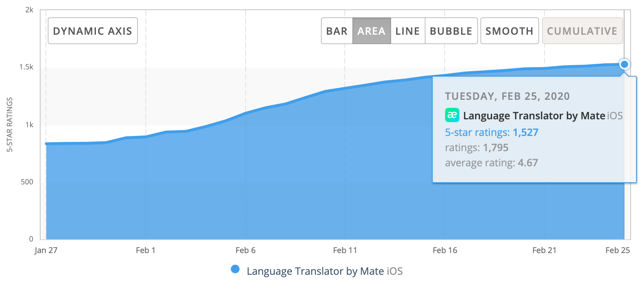Toggle the Dynamic Axis button
Image resolution: width=644 pixels, height=282 pixels.
tap(93, 31)
